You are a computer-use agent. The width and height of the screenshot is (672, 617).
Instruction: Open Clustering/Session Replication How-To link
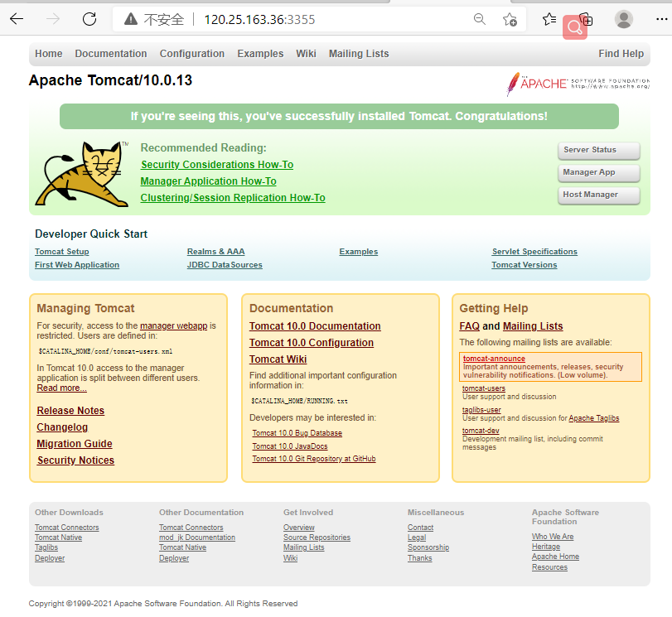[233, 198]
